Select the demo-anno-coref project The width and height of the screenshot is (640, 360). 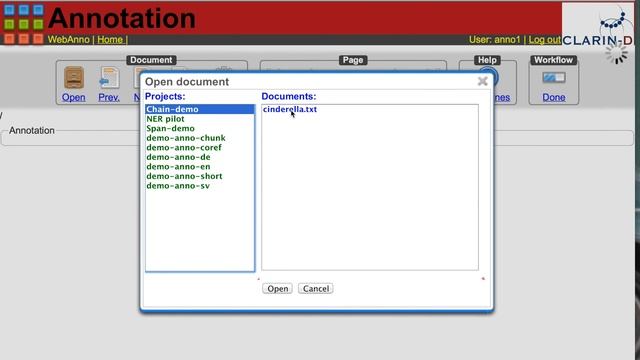pos(200,147)
